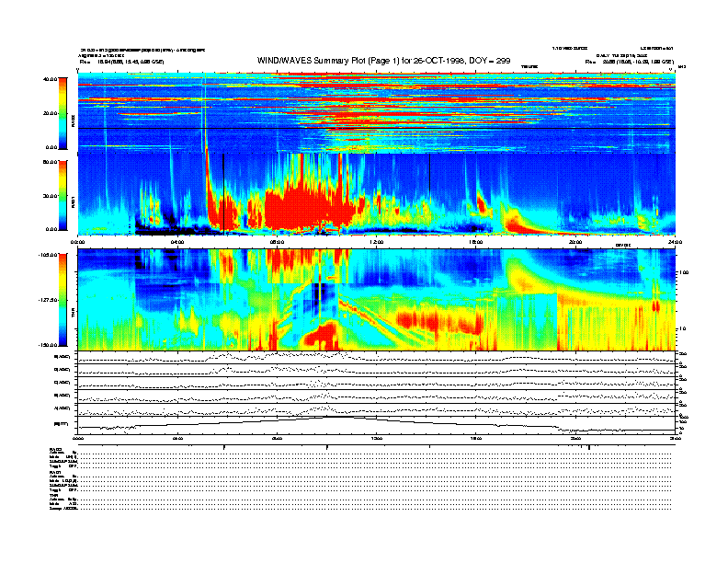This screenshot has width=728, height=563.
Task: Click the RAD1 color scale bar
Action: [63, 196]
